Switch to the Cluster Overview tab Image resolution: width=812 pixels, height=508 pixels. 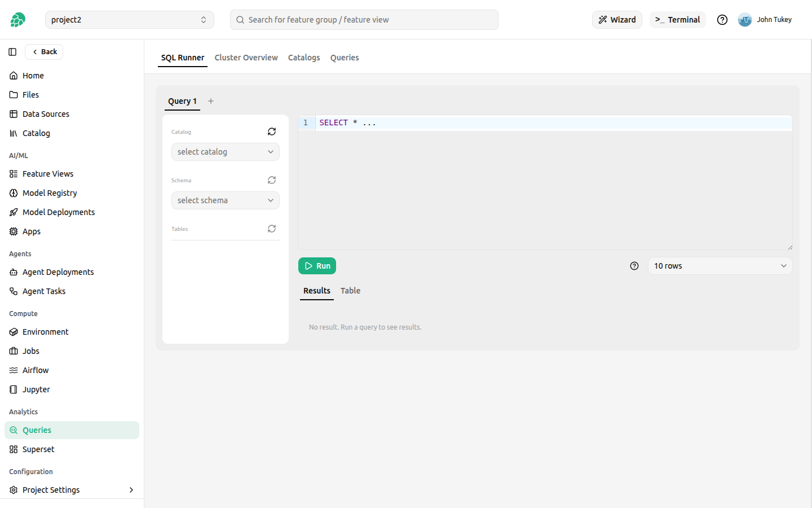(x=246, y=58)
